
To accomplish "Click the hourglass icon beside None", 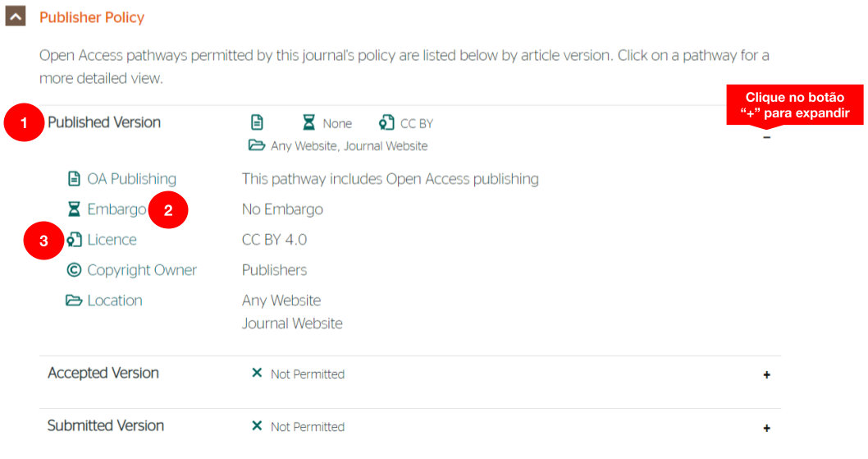I will pos(308,123).
